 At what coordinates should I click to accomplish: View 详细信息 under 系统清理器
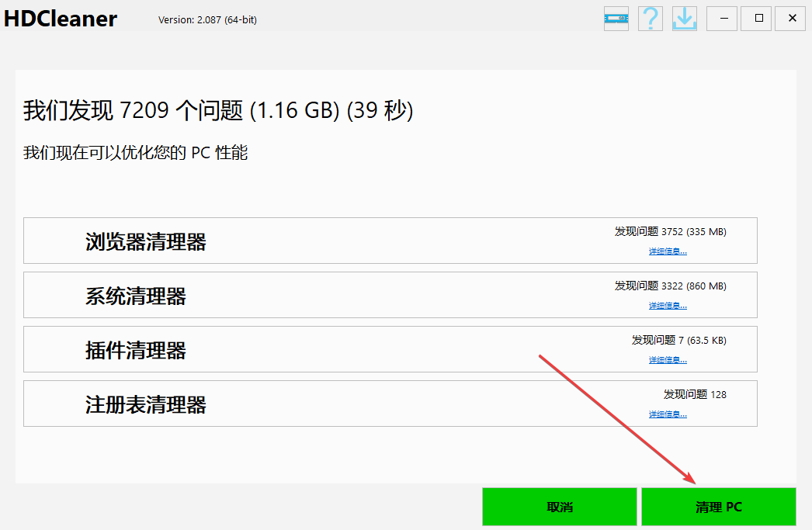(x=668, y=305)
